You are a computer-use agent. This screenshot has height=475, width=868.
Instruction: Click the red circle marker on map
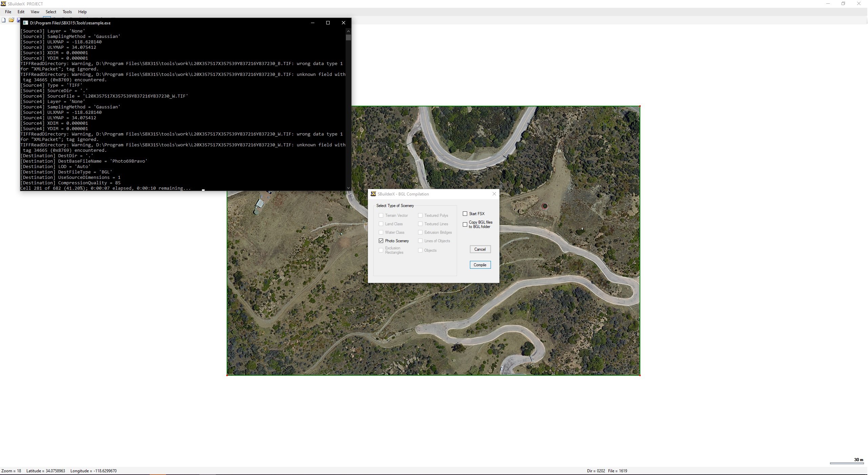[x=544, y=206]
